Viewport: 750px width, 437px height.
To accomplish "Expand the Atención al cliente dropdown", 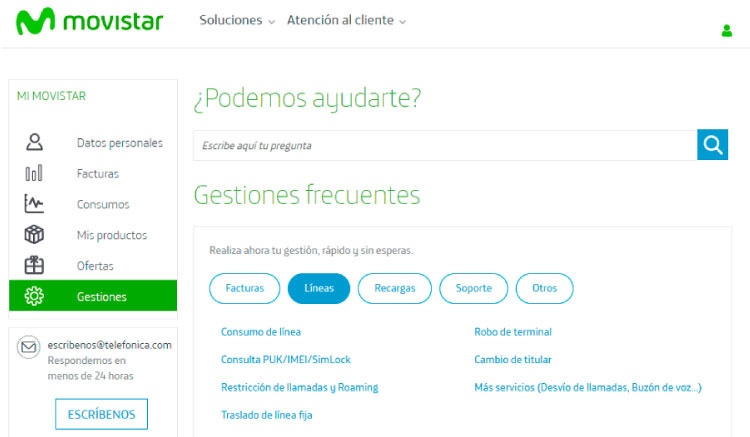I will 346,21.
